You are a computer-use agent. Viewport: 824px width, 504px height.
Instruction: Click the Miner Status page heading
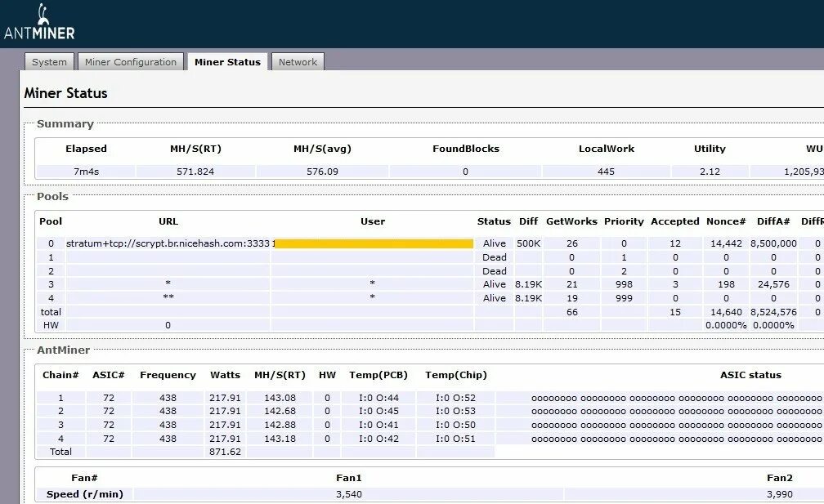coord(65,93)
